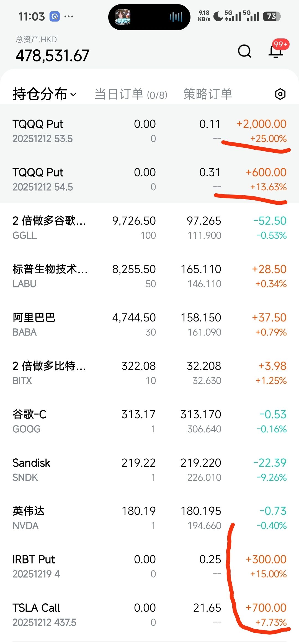This screenshot has width=299, height=644.
Task: Tap the do-not-disturb moon icon
Action: pos(218,16)
